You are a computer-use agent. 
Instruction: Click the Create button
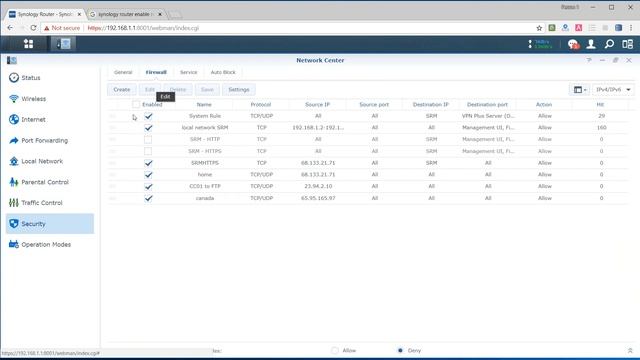coord(122,89)
